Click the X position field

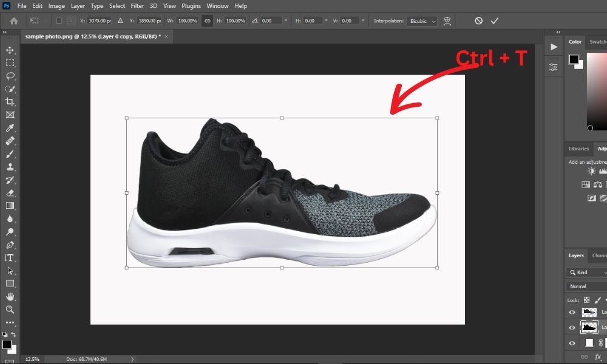pyautogui.click(x=99, y=21)
